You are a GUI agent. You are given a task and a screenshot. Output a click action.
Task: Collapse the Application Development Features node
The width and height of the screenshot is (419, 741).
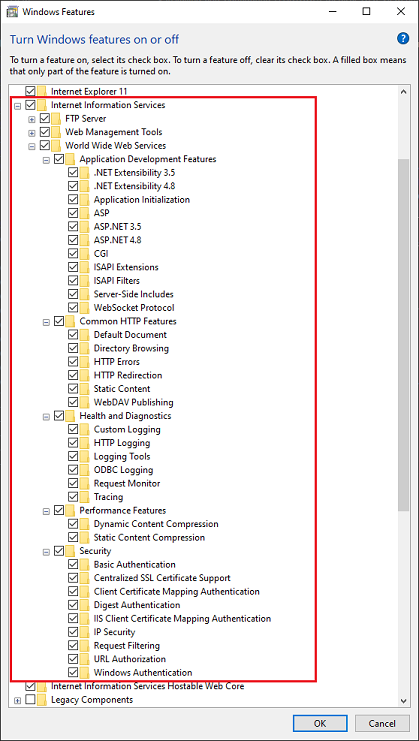[x=46, y=160]
